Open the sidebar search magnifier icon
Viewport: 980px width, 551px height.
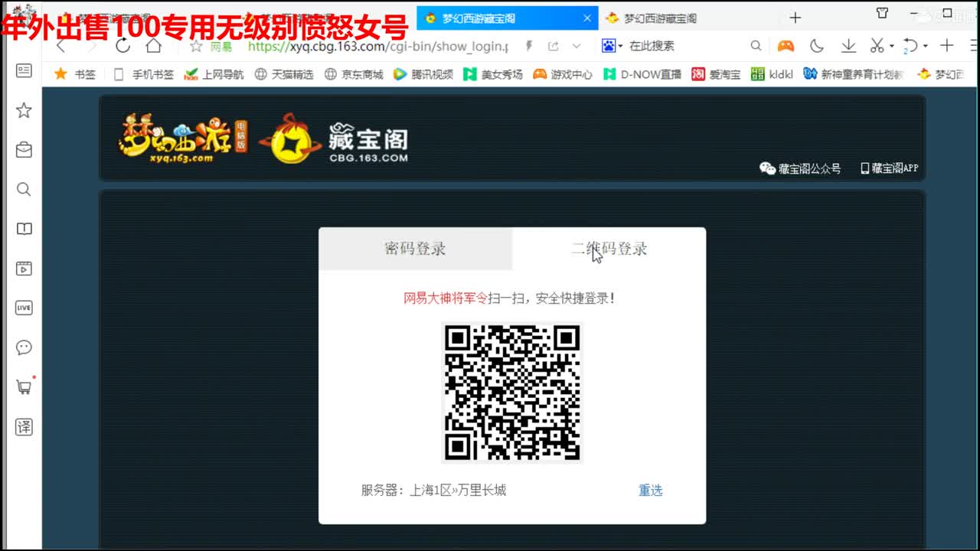click(x=24, y=189)
